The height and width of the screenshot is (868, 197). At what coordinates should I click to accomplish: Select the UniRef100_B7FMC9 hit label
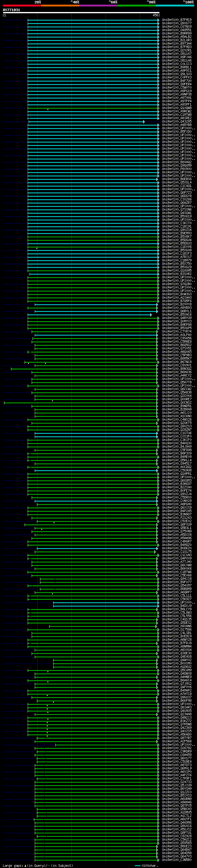tap(177, 20)
